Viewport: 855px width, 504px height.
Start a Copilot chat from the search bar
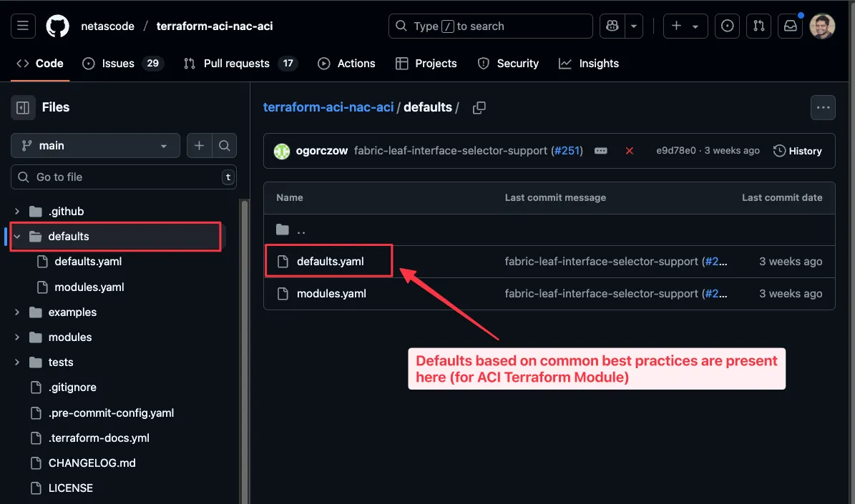(611, 26)
